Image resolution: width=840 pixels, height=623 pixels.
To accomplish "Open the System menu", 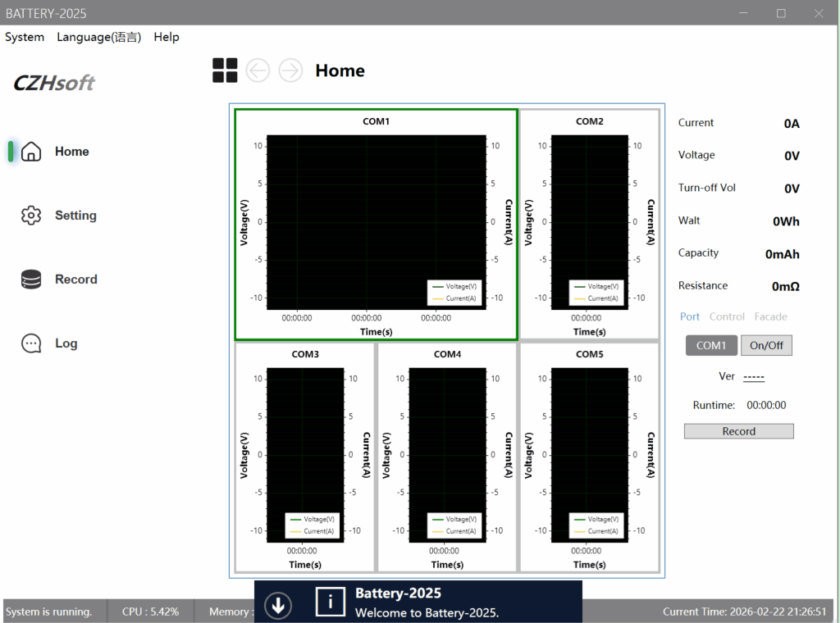I will click(x=25, y=37).
